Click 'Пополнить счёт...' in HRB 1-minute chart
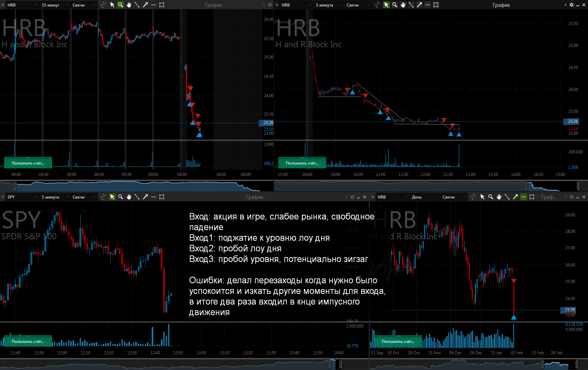Screen dimensions: 588x370 302,163
